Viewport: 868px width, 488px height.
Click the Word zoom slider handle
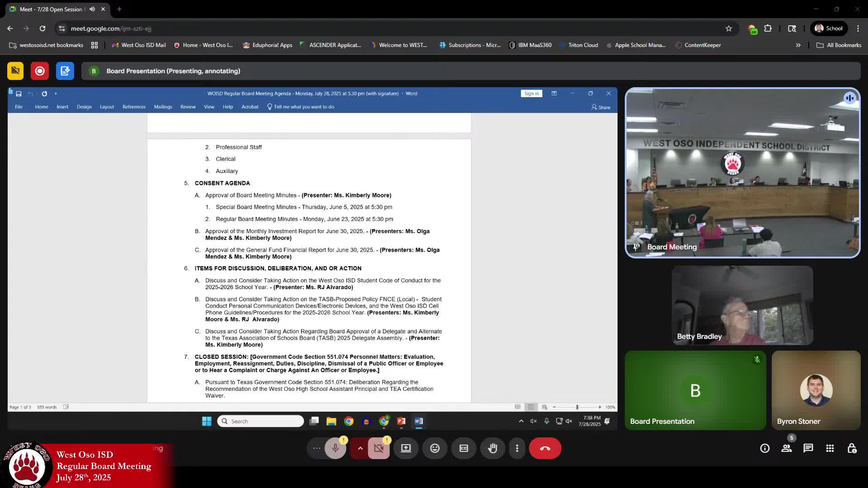coord(577,407)
